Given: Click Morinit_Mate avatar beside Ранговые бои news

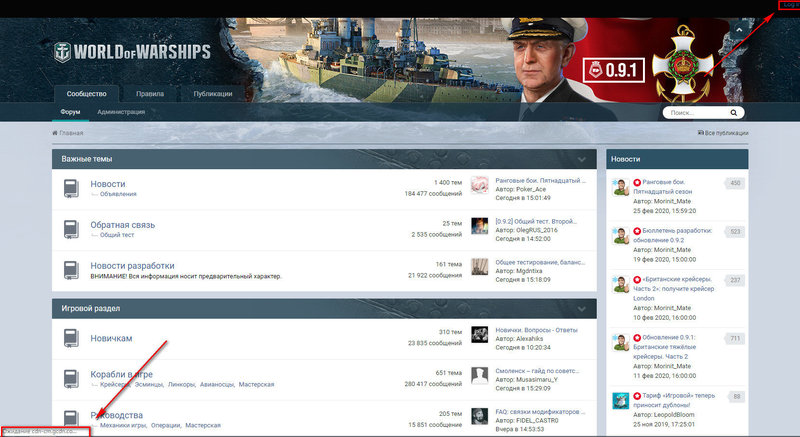Looking at the screenshot, I should tap(620, 187).
